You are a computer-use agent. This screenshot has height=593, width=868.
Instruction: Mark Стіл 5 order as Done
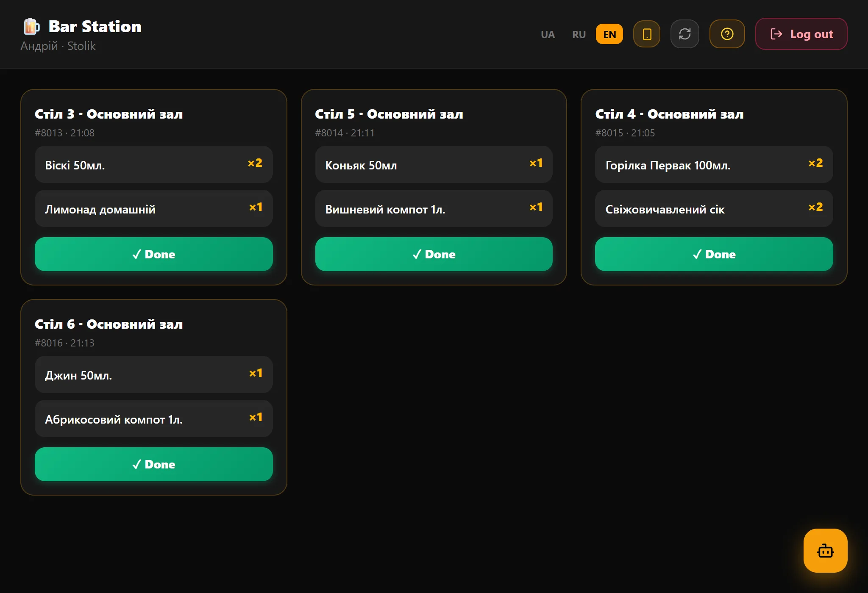pyautogui.click(x=434, y=254)
